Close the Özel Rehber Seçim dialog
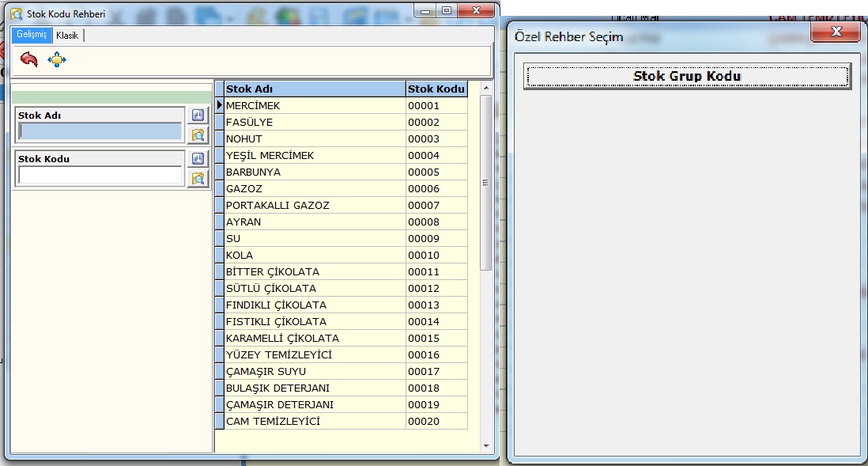Viewport: 868px width, 466px height. (x=835, y=32)
